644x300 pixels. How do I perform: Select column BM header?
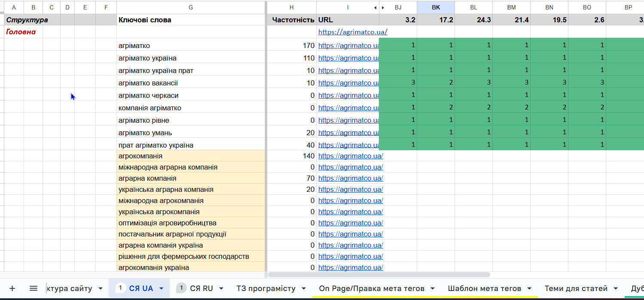point(511,7)
